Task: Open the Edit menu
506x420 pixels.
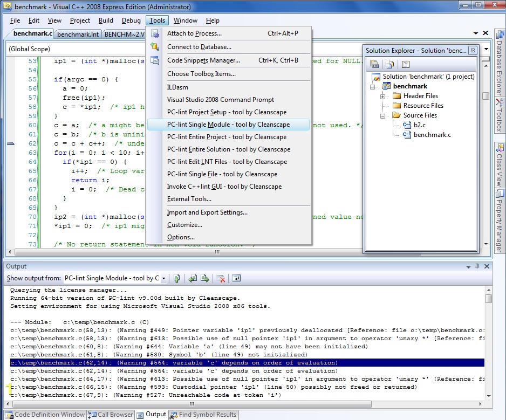Action: 34,20
